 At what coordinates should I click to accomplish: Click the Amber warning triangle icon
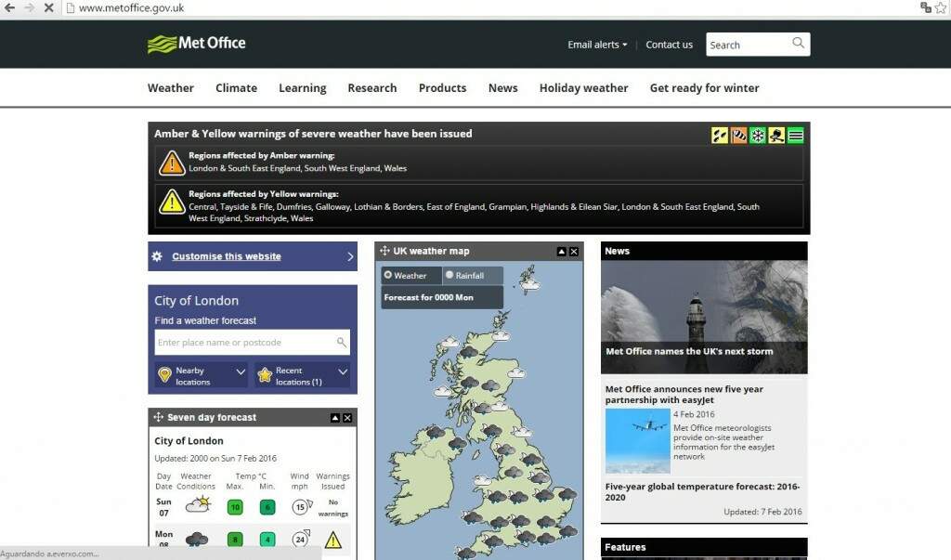pos(172,163)
